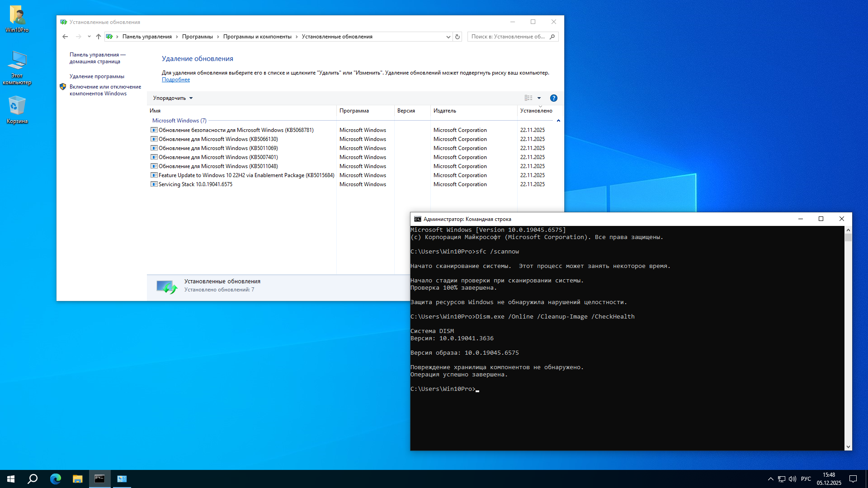Image resolution: width=868 pixels, height=488 pixels.
Task: Open Microsoft Edge from the taskbar
Action: coord(55,479)
